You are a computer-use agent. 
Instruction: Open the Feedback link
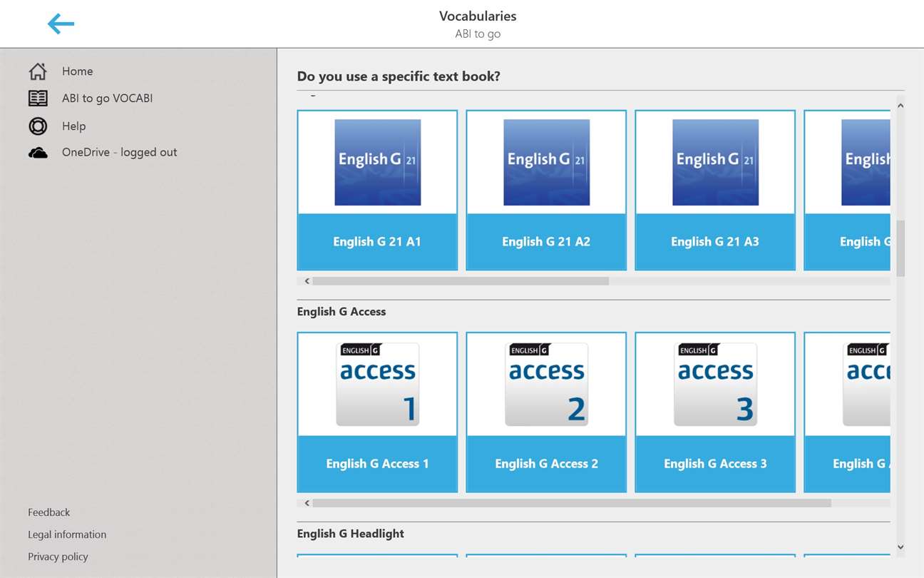[49, 512]
